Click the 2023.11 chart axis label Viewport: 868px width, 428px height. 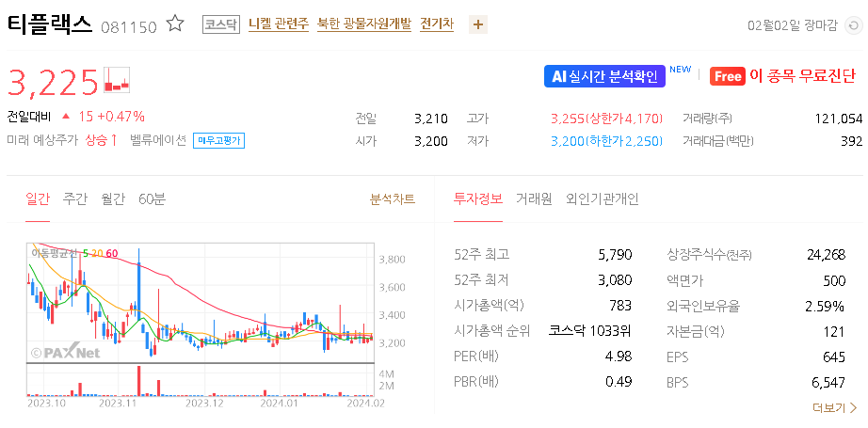click(x=118, y=404)
